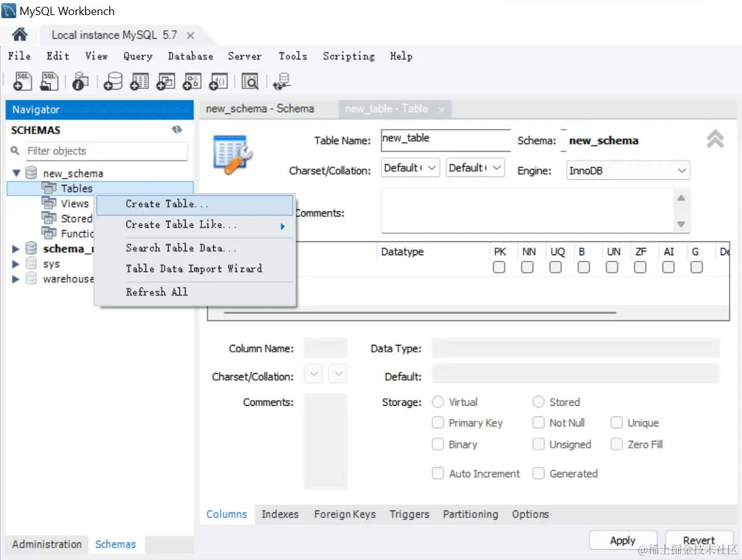
Task: Enable the Not Null checkbox
Action: [x=539, y=423]
